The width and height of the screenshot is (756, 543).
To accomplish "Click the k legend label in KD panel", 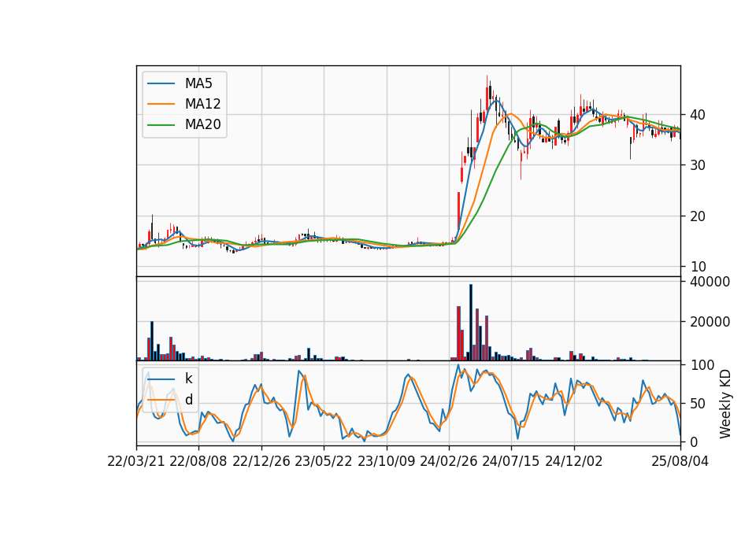I will coord(188,379).
